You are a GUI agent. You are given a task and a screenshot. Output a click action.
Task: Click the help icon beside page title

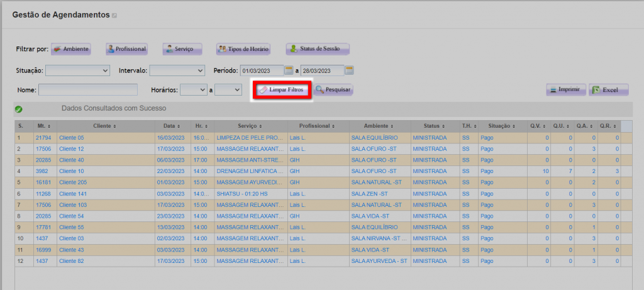click(x=114, y=15)
